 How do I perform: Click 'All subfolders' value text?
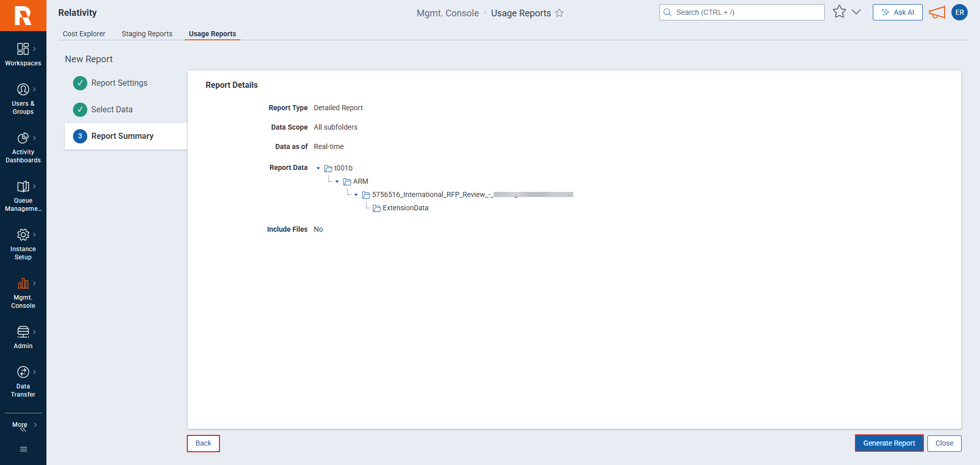coord(336,128)
